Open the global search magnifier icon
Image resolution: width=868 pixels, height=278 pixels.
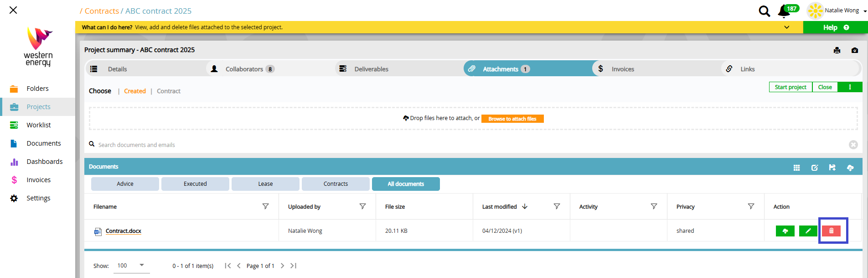tap(765, 11)
